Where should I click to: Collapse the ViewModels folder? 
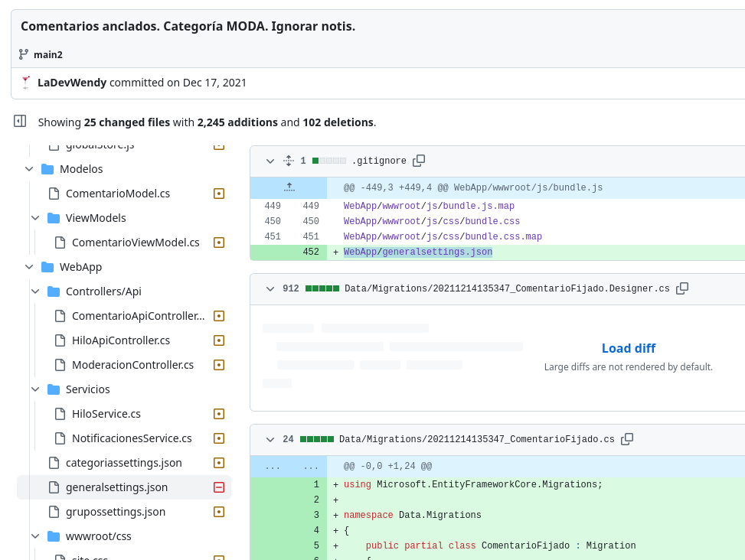click(35, 218)
